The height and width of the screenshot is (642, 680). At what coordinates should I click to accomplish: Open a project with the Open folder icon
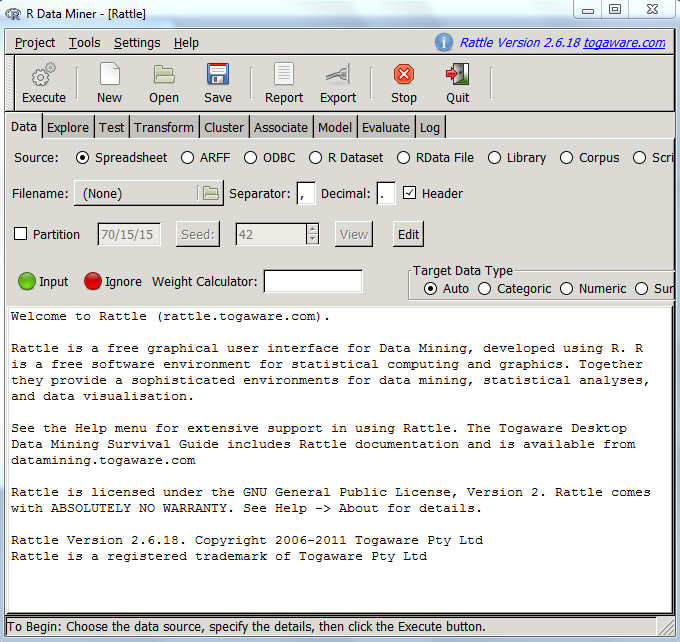click(x=164, y=75)
